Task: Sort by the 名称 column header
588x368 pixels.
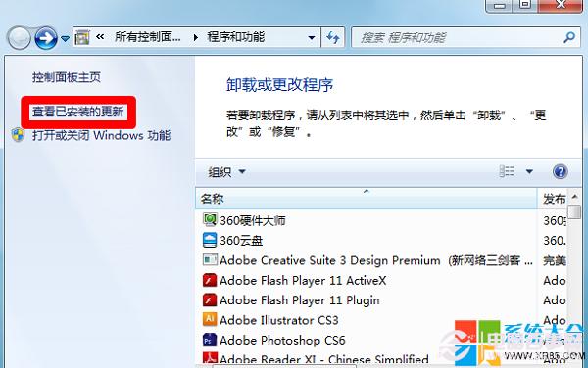Action: point(366,199)
